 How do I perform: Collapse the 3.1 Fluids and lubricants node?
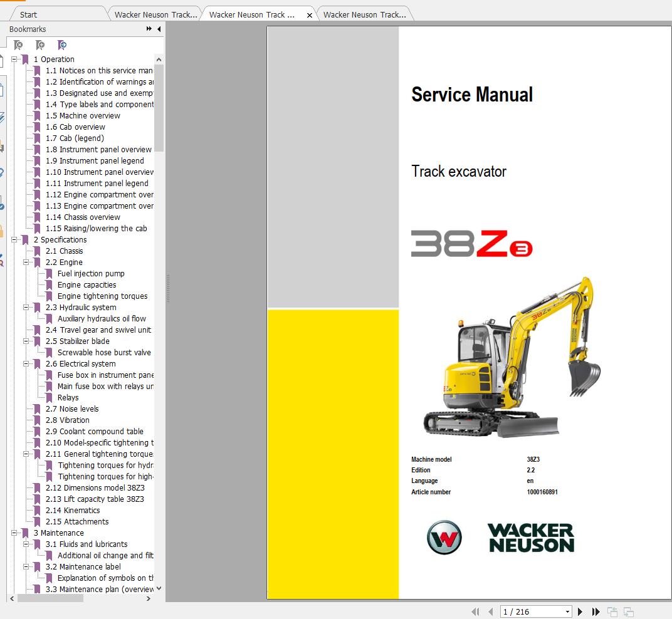pos(26,544)
